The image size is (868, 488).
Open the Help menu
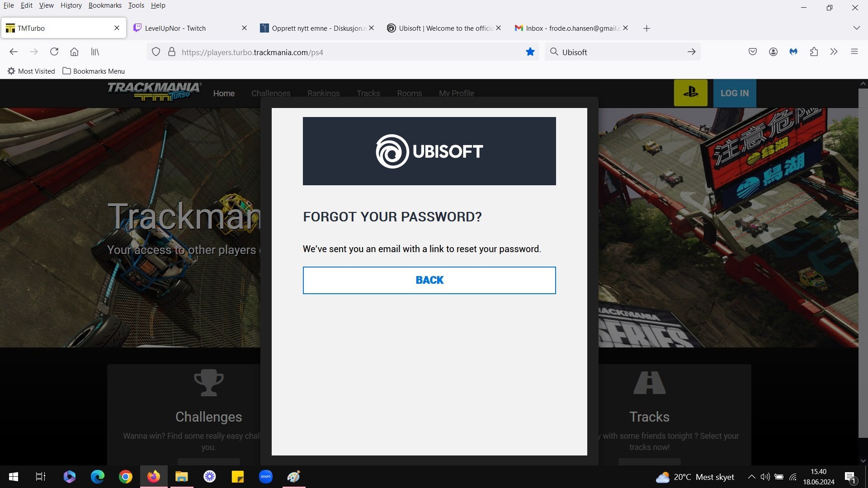point(158,5)
